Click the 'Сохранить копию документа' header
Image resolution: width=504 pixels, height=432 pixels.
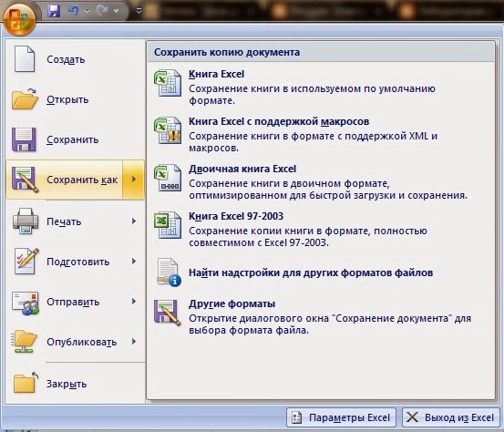pos(227,52)
